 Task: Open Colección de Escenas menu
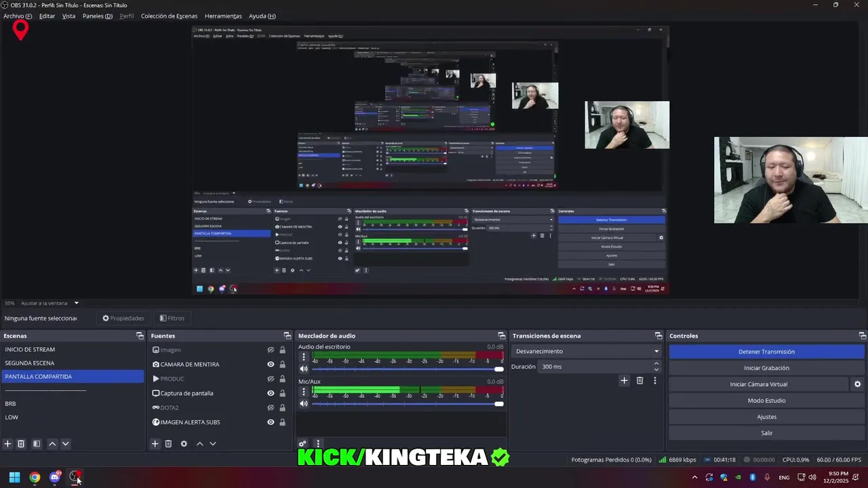click(x=169, y=16)
